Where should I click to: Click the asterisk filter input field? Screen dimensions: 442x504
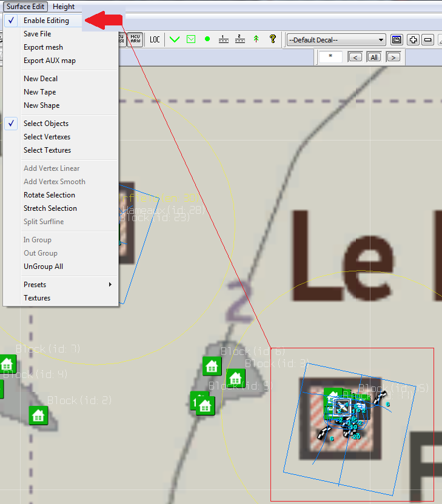pos(330,57)
